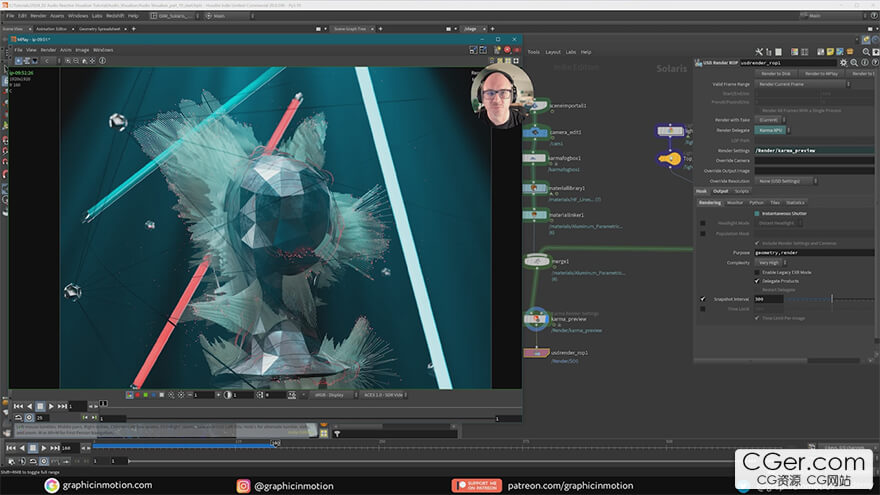This screenshot has width=880, height=495.
Task: Open the ACES 1.0 SDR Video dropdown
Action: [x=385, y=395]
